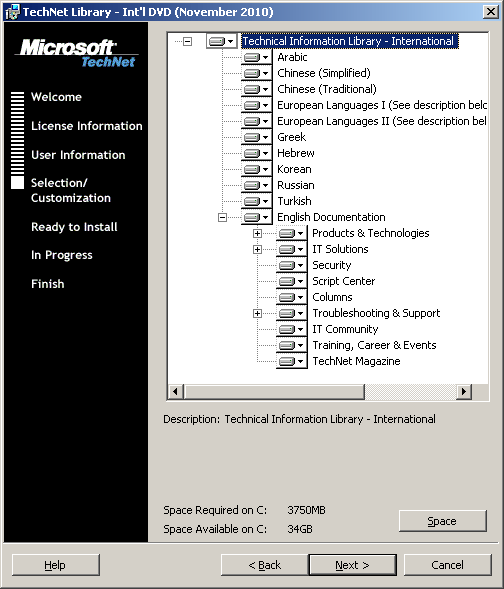This screenshot has height=589, width=504.
Task: Click the Space button
Action: coord(442,521)
